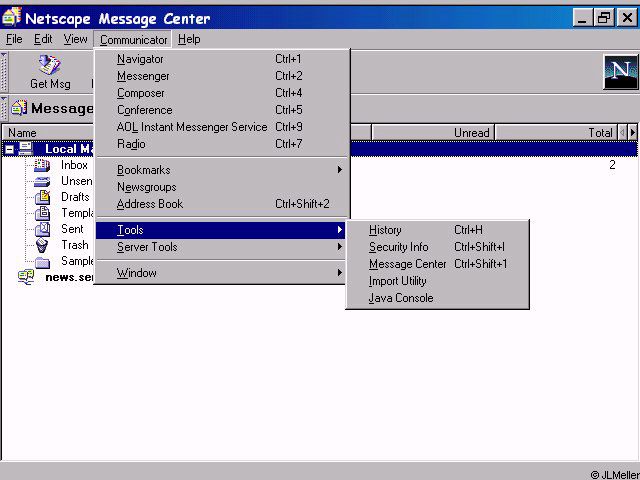Collapse the Local Mail tree node
The image size is (640, 480).
9,149
